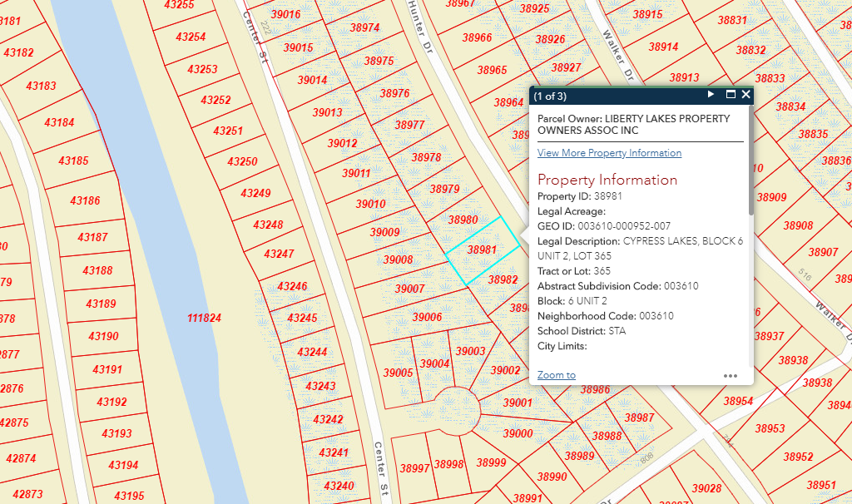
Task: Click parcel 38999 below the cul-de-sac
Action: pos(491,462)
